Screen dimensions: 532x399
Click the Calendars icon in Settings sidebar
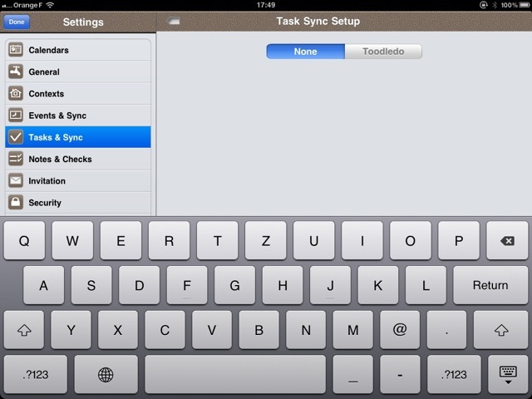15,50
